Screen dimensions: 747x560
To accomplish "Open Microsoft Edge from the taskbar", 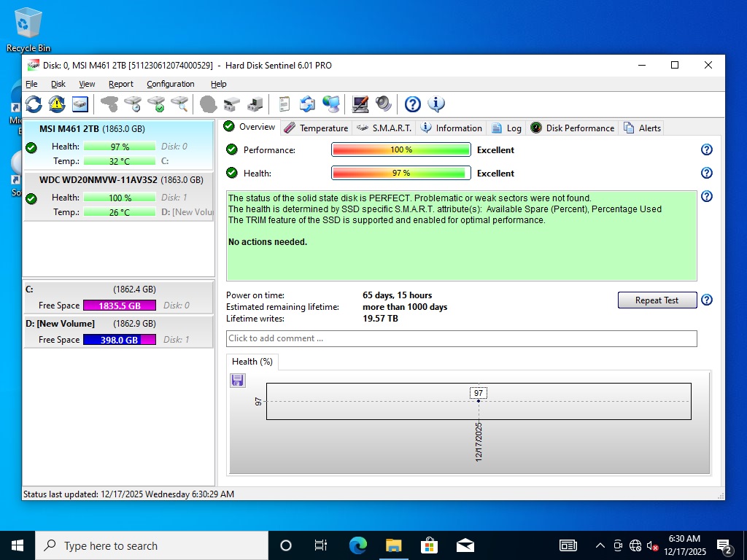I will tap(357, 545).
